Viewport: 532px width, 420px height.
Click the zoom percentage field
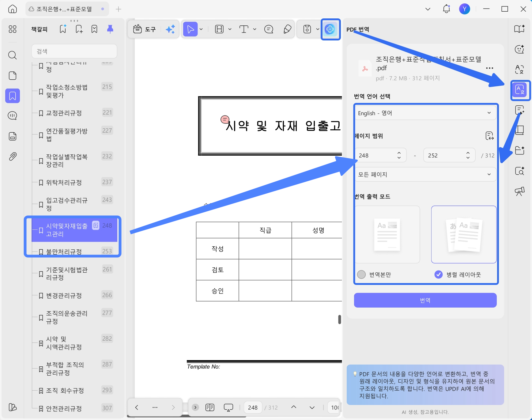coord(334,407)
